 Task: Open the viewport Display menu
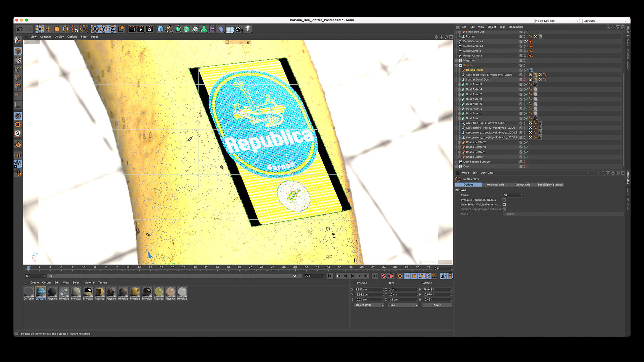tap(59, 37)
